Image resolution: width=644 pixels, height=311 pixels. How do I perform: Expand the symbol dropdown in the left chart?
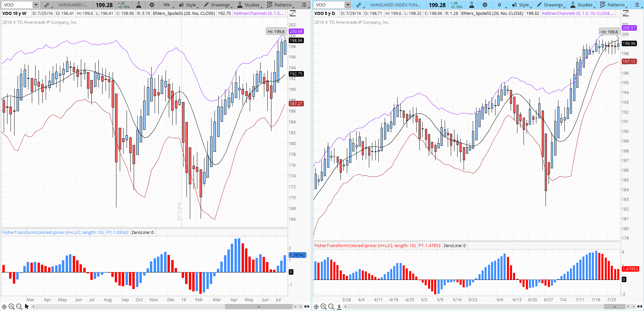coord(36,5)
